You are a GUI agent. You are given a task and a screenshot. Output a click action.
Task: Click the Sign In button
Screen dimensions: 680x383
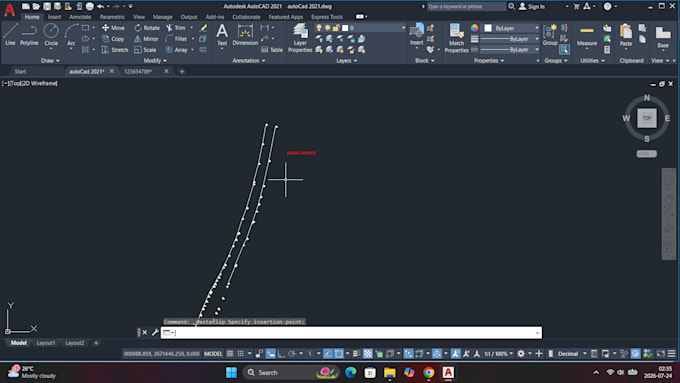[532, 7]
